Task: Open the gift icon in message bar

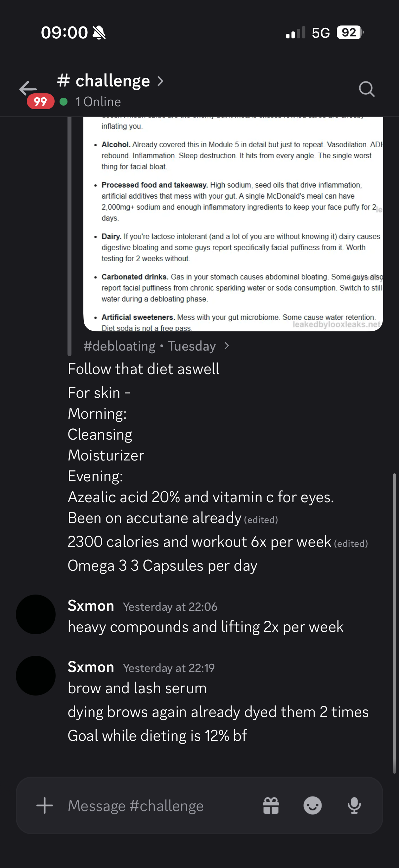Action: (x=271, y=806)
